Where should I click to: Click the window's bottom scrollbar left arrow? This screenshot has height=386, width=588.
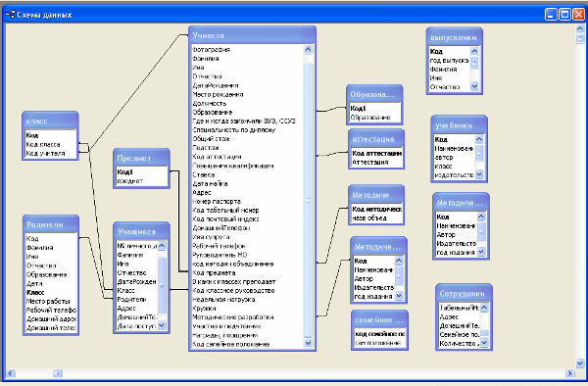coord(11,373)
